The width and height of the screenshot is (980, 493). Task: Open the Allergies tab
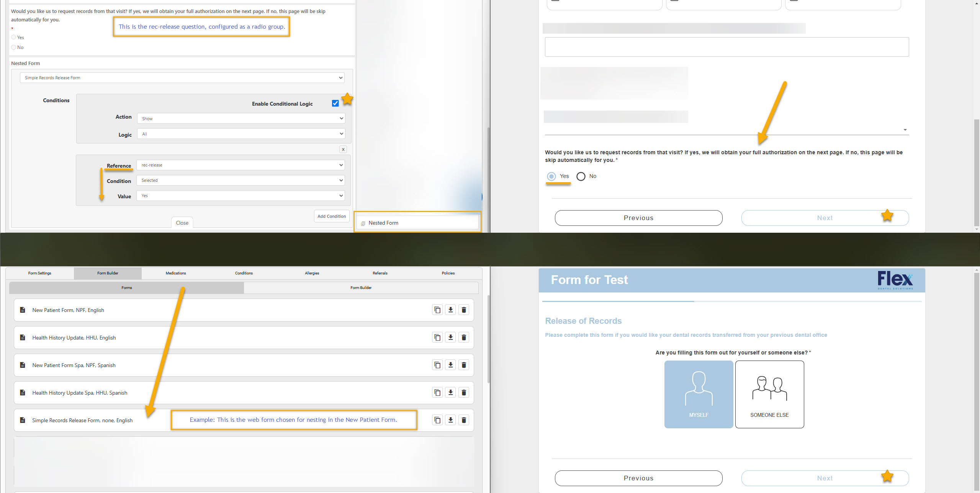(x=312, y=273)
